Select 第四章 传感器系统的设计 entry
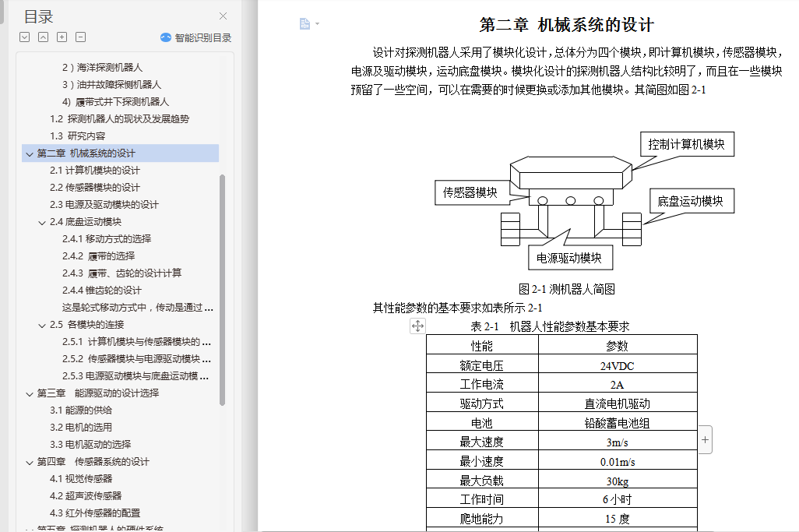Viewport: 799px width, 532px height. (93, 462)
